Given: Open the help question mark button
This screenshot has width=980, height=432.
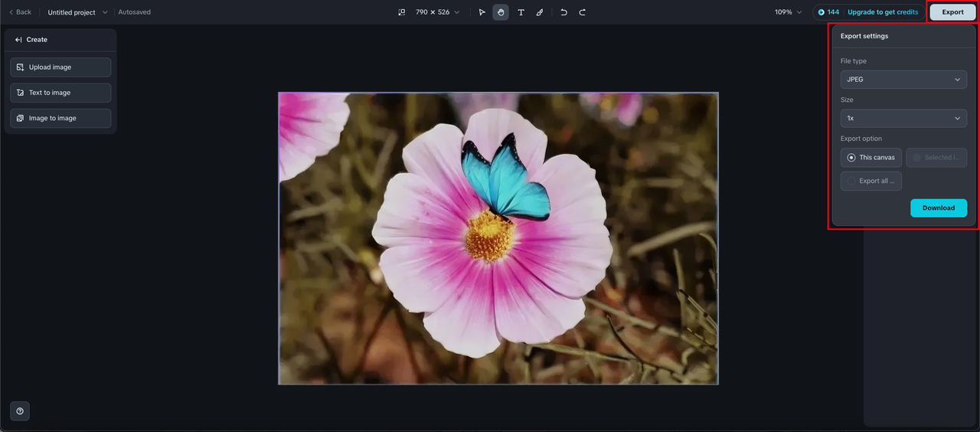Looking at the screenshot, I should [20, 411].
